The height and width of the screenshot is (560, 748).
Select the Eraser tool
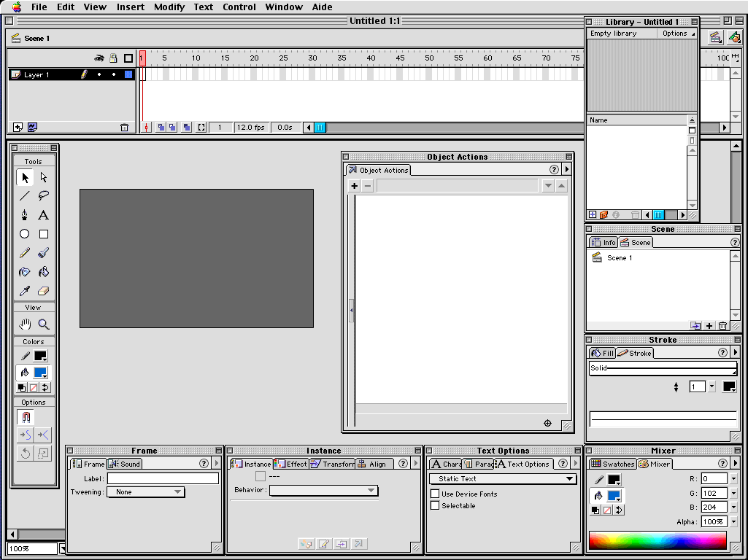click(44, 291)
